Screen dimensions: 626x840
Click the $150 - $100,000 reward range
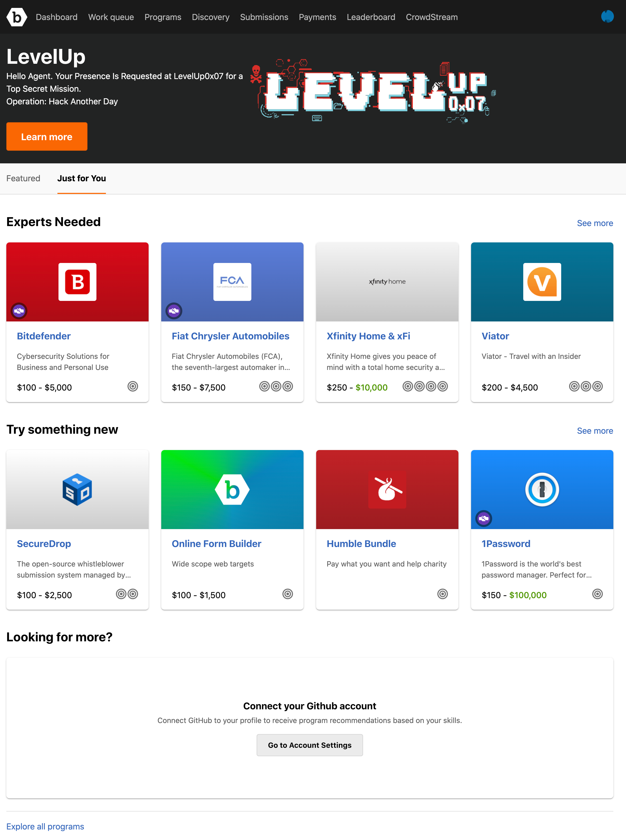514,595
